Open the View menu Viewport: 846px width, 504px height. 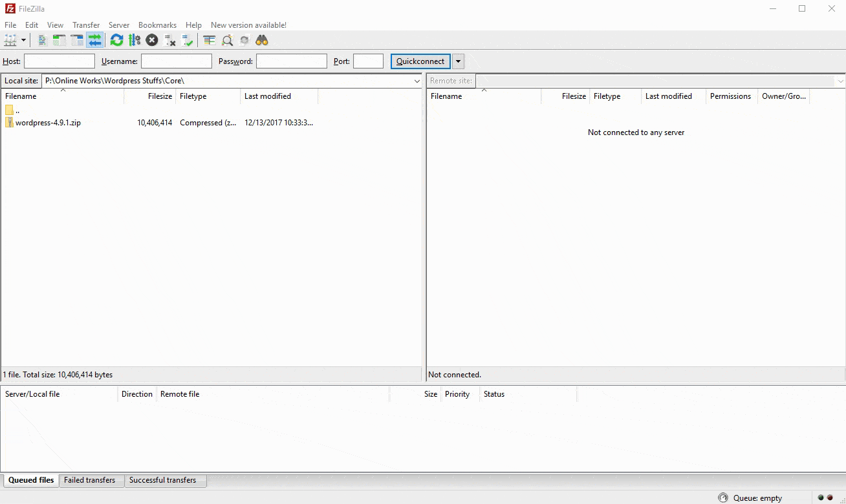pos(55,25)
